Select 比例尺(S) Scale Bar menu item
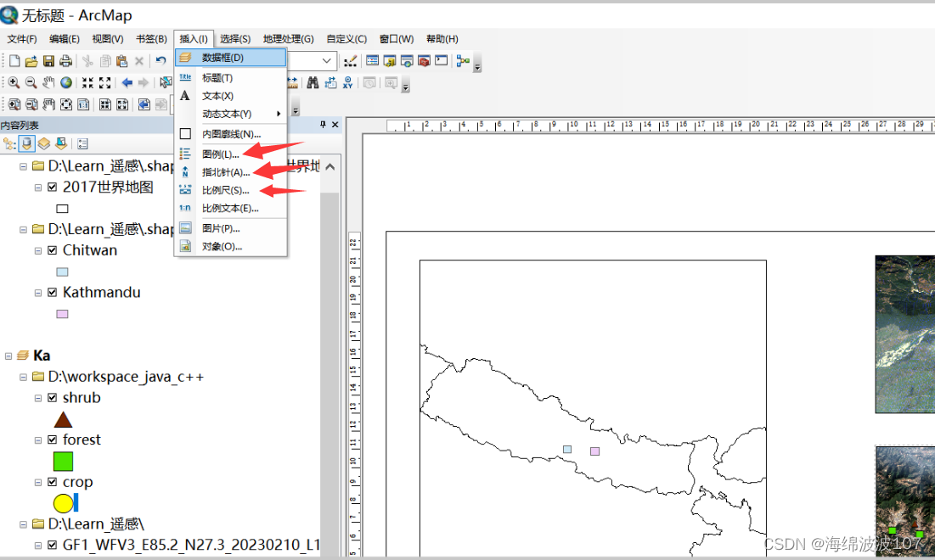 point(231,190)
